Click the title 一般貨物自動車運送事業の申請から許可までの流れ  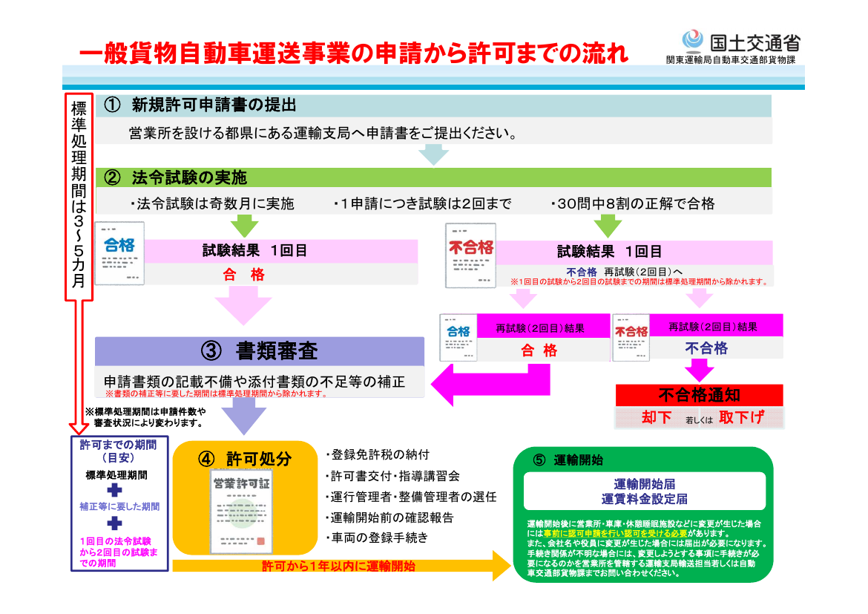click(354, 53)
